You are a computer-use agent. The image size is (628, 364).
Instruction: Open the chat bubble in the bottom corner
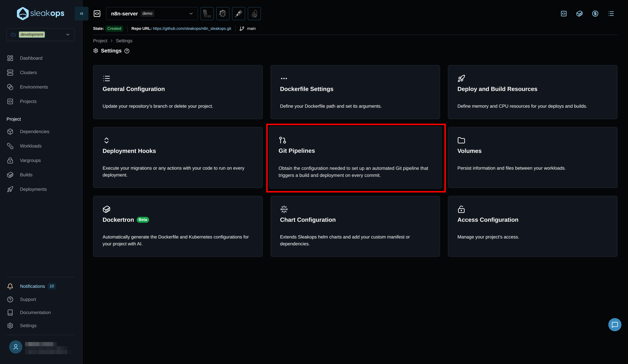coord(615,325)
